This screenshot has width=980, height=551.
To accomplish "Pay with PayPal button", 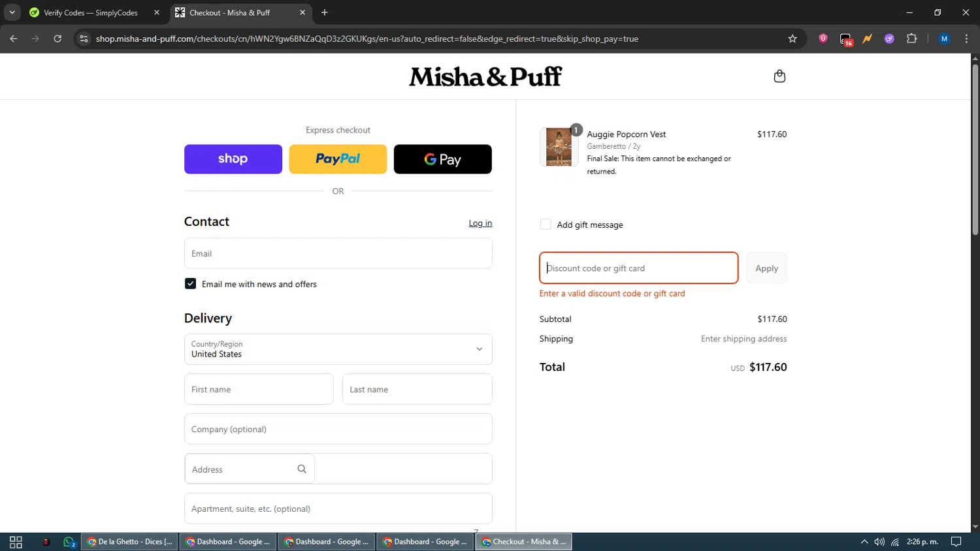I will 338,159.
